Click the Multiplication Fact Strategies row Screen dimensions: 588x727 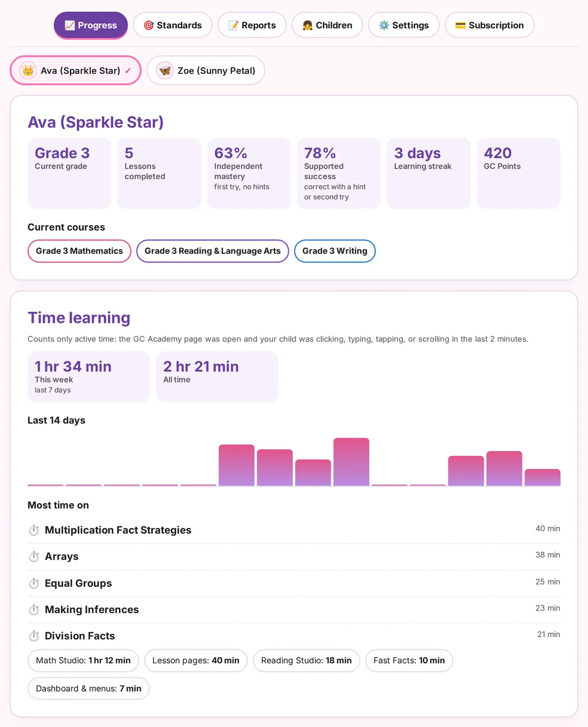(x=294, y=530)
